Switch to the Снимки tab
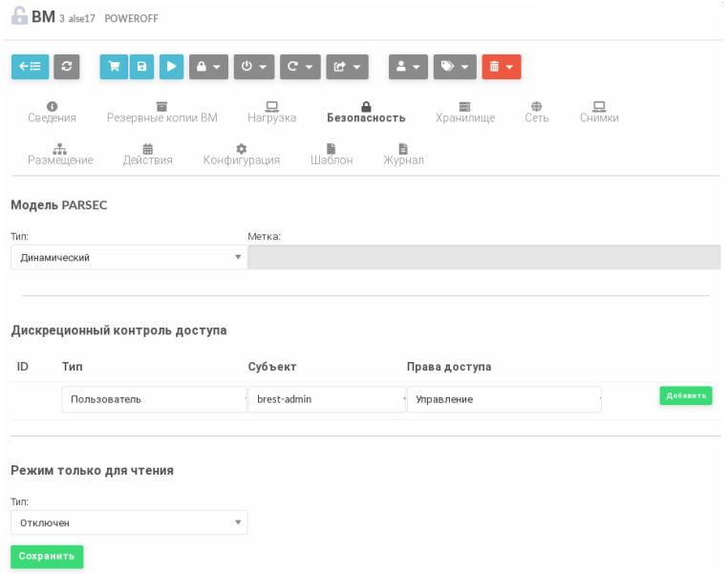Image resolution: width=728 pixels, height=574 pixels. (x=599, y=113)
